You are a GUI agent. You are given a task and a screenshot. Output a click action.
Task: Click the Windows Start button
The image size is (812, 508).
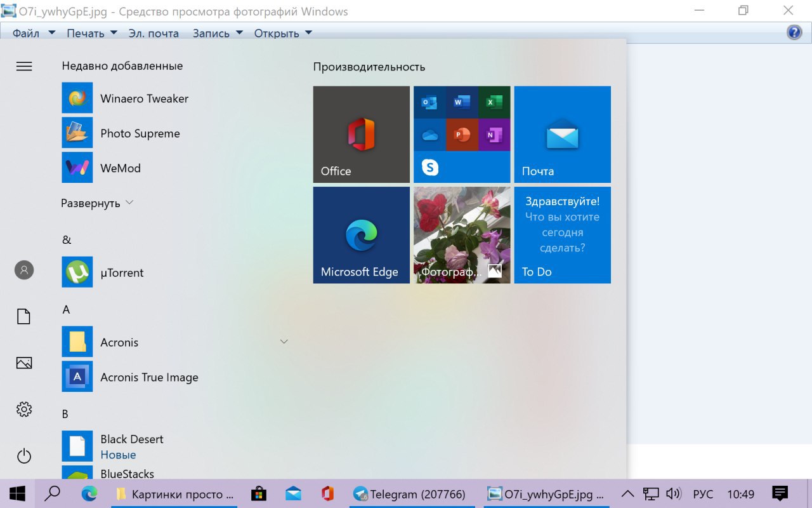(x=17, y=494)
